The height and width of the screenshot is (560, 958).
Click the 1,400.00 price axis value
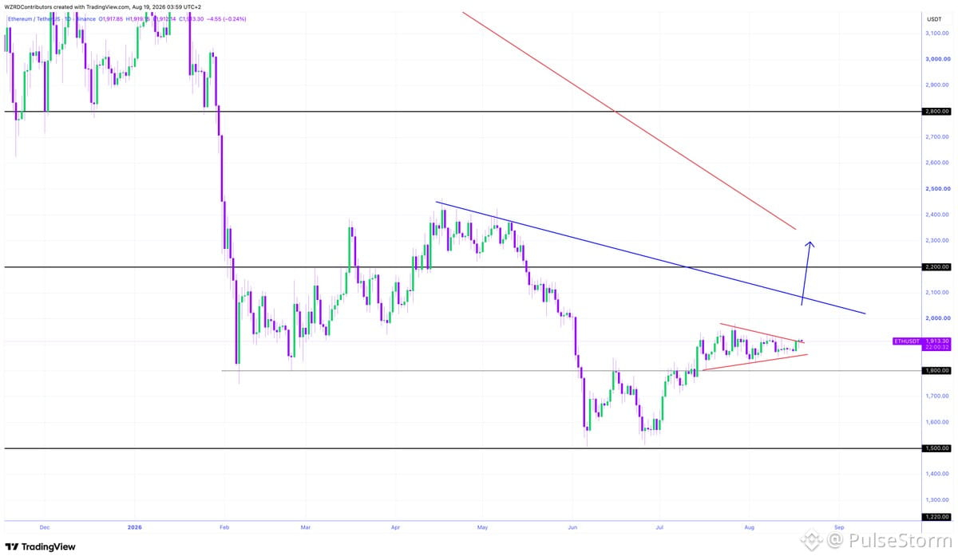937,475
